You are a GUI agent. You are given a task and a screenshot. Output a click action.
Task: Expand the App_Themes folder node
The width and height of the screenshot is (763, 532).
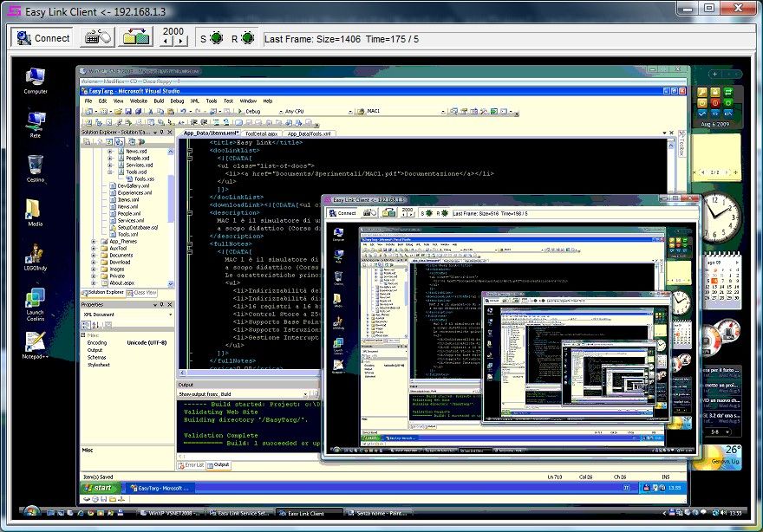(94, 241)
